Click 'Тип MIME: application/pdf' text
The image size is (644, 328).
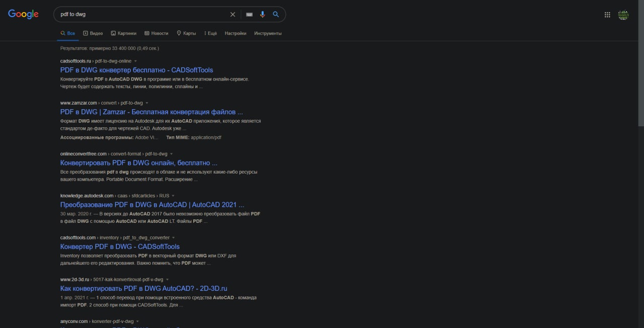[194, 137]
